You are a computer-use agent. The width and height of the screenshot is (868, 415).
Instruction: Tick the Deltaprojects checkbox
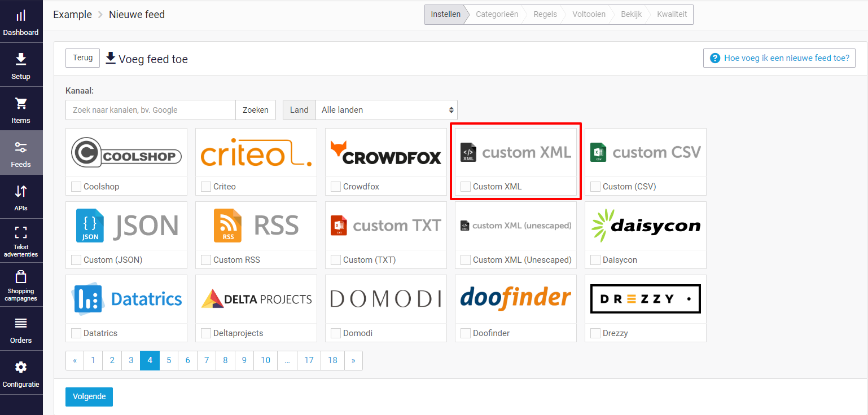206,333
